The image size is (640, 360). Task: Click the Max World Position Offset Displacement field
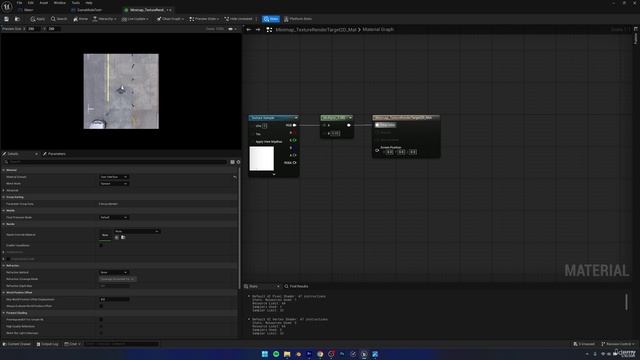[114, 299]
